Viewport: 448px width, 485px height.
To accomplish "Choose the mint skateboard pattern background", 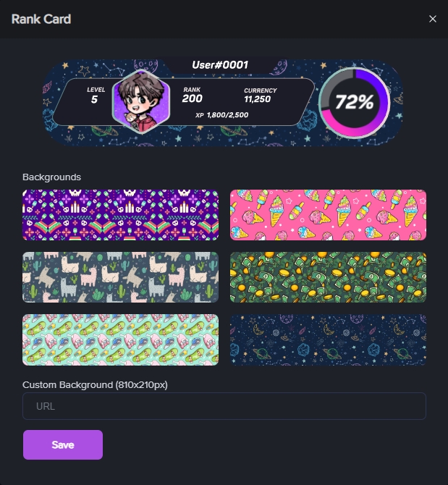I will [x=121, y=339].
